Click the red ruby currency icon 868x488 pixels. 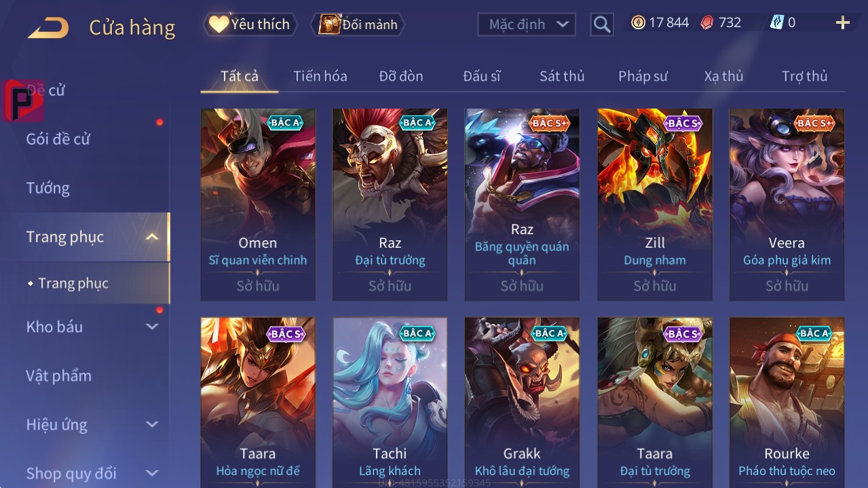click(x=707, y=23)
